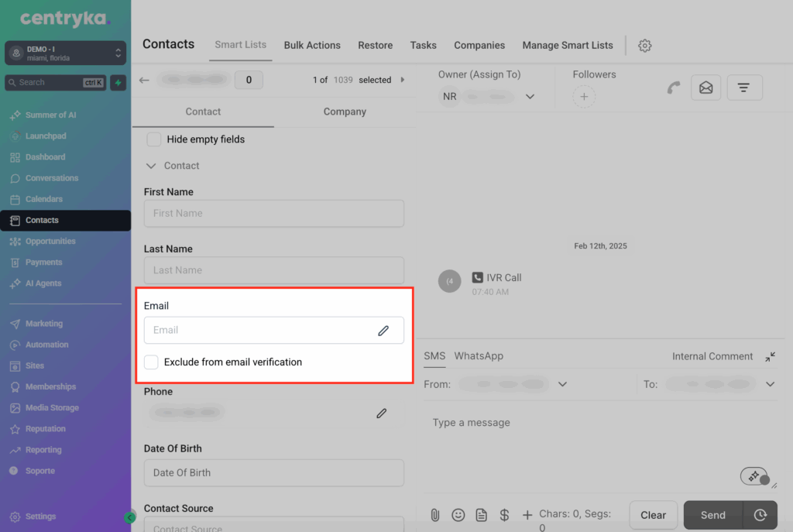
Task: Open contacts settings gear icon
Action: click(644, 46)
